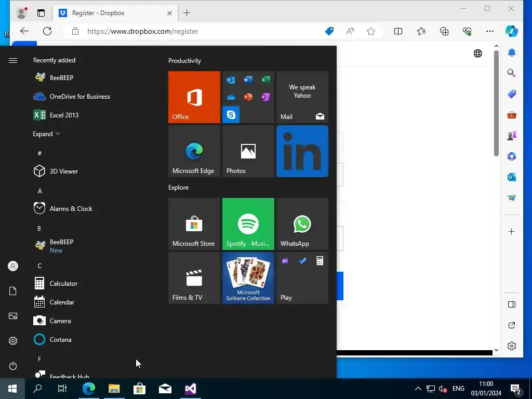
Task: Add this page to favorites star
Action: [371, 31]
